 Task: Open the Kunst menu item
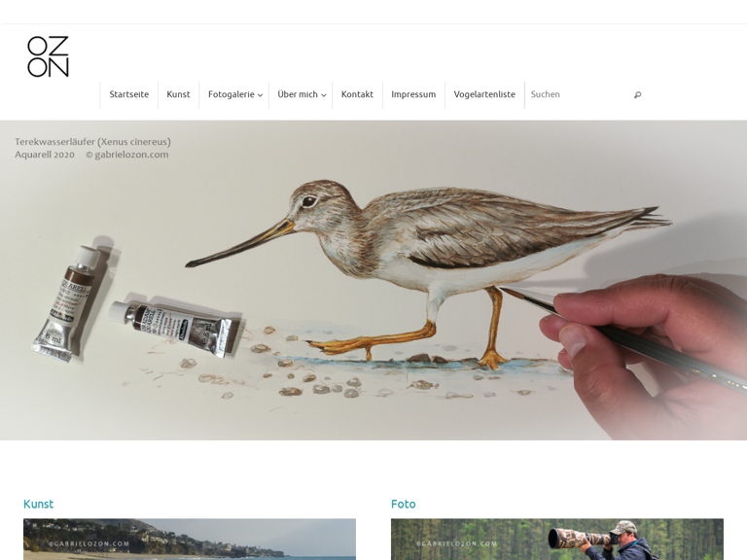click(x=178, y=94)
